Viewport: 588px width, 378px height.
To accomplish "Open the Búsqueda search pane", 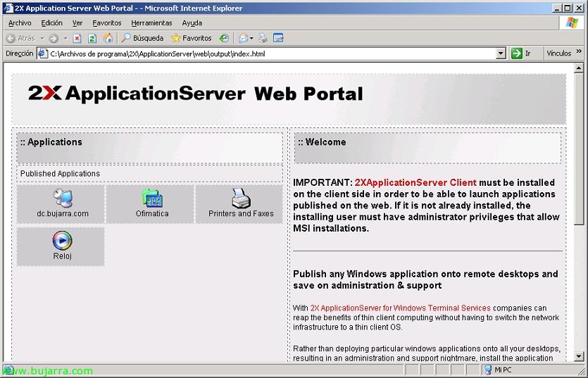I will tap(142, 38).
